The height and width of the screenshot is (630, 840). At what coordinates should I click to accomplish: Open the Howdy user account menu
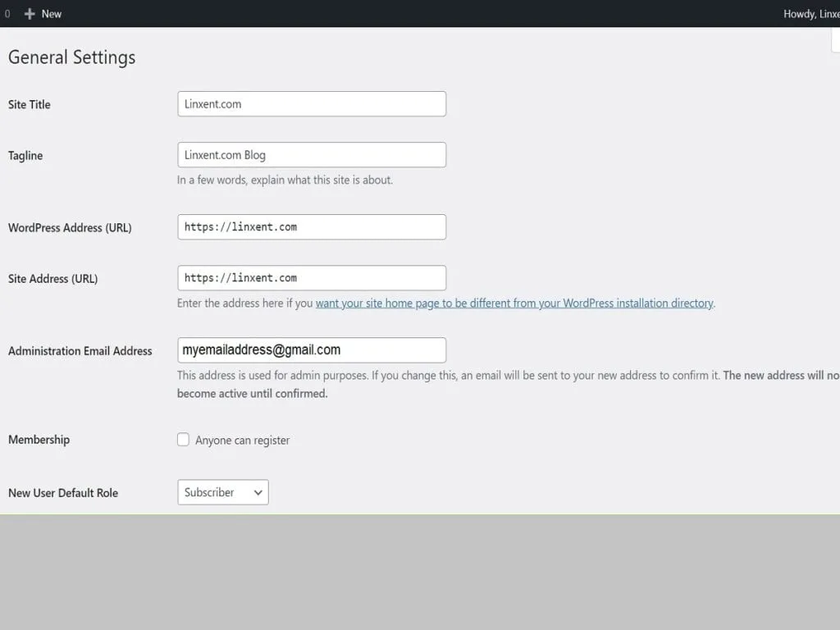pyautogui.click(x=811, y=14)
